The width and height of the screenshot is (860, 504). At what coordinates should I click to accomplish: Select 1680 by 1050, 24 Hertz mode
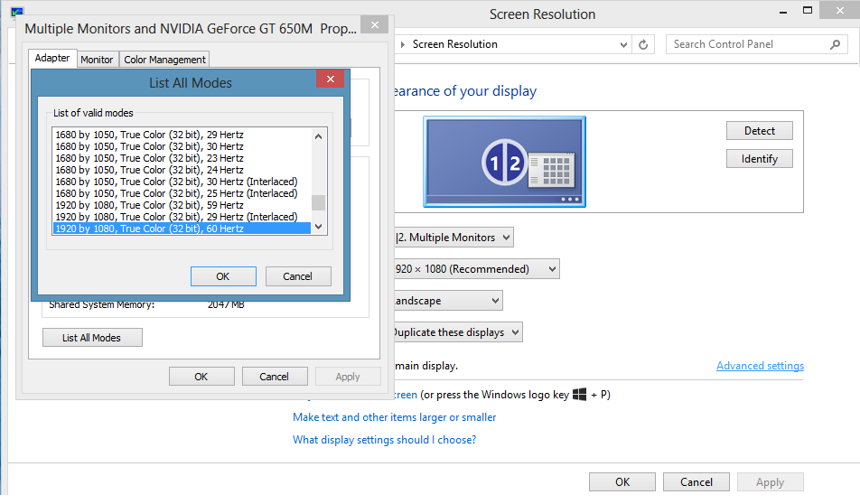(x=182, y=170)
